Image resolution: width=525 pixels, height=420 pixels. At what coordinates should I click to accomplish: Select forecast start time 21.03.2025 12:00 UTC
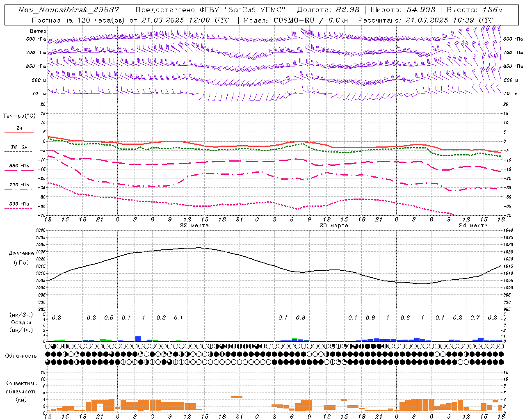point(185,20)
